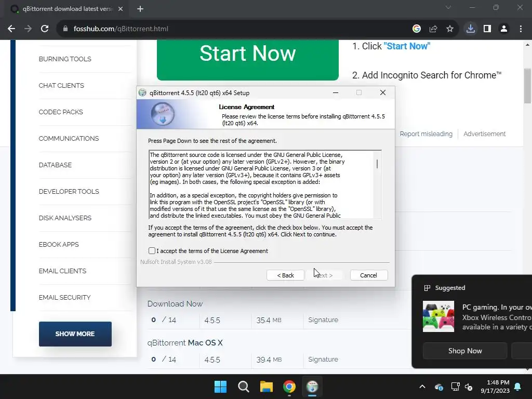Click the Advertisement label
The height and width of the screenshot is (399, 532).
(485, 134)
